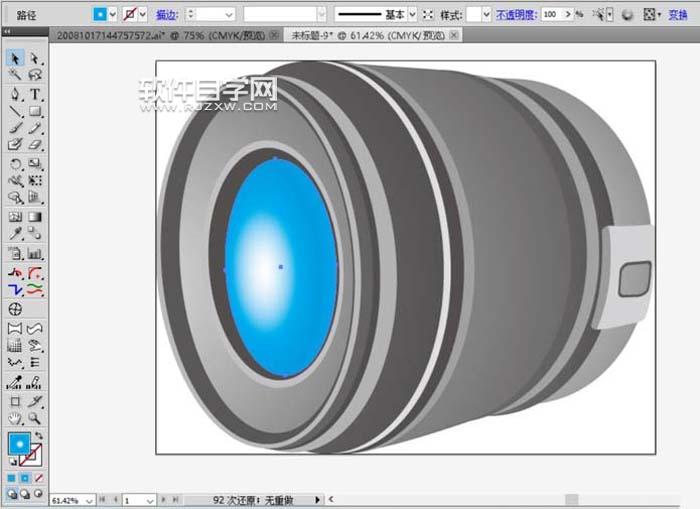The image size is (700, 509).
Task: Select the Rotate tool
Action: tap(16, 163)
